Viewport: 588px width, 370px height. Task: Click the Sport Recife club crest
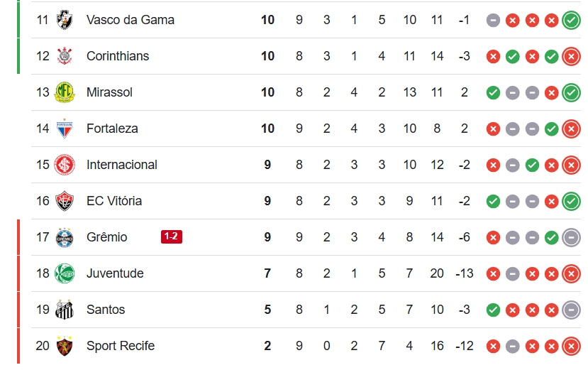(65, 346)
